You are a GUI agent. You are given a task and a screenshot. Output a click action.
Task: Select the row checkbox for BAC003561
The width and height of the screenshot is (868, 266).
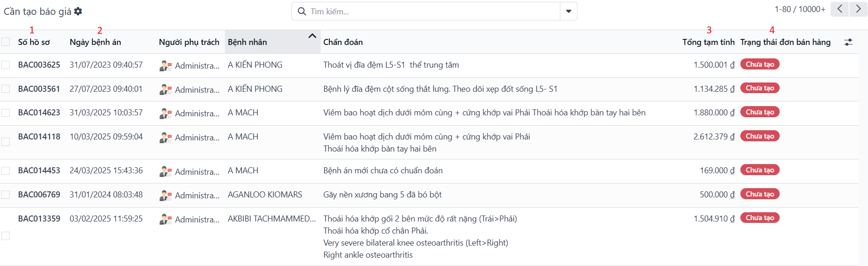[x=6, y=89]
